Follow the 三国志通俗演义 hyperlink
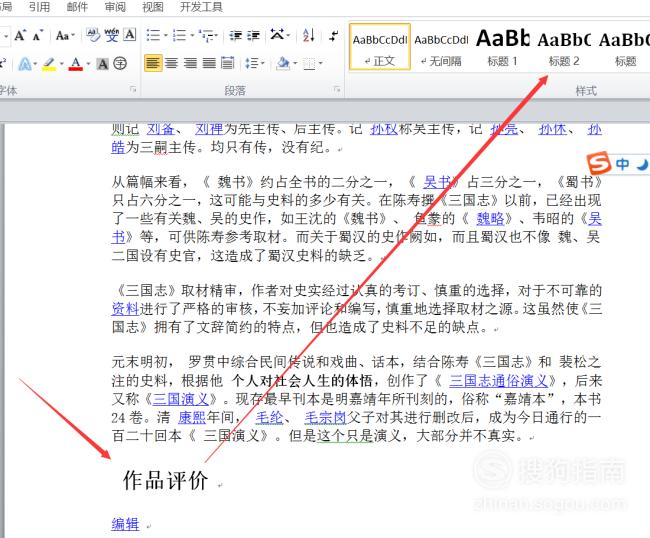 (x=499, y=380)
